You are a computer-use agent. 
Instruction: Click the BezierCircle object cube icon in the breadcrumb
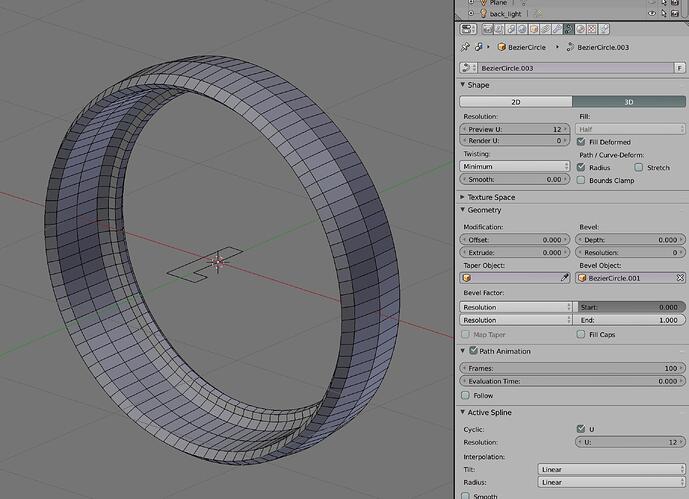[501, 47]
